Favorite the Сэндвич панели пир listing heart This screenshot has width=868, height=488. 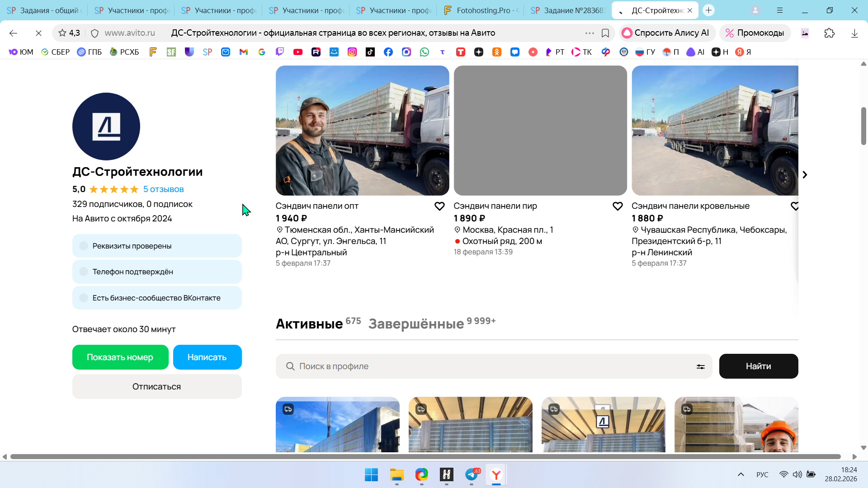(x=617, y=206)
